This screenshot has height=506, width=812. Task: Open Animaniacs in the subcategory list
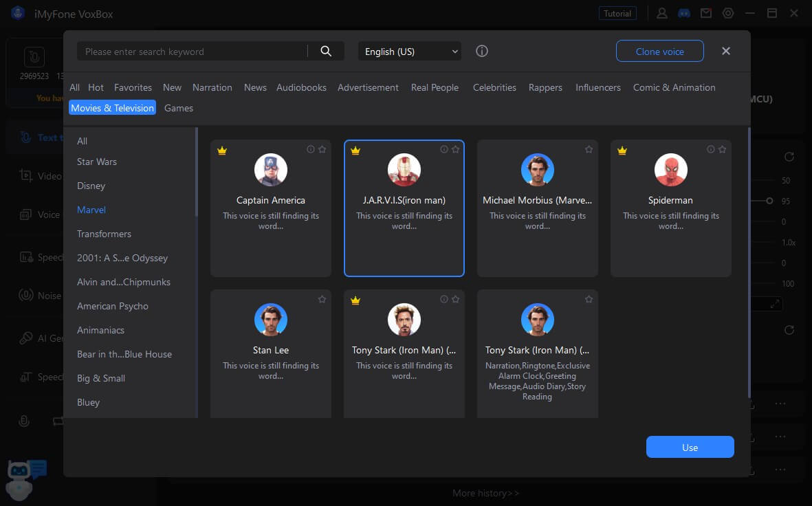pos(100,330)
